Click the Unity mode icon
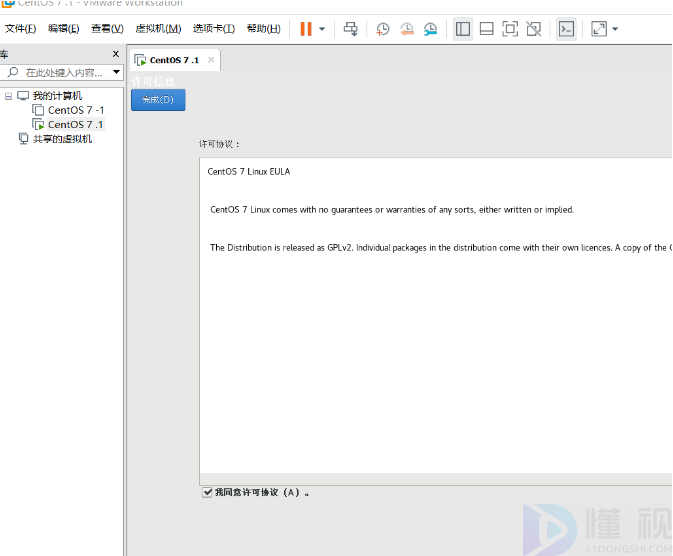 534,29
